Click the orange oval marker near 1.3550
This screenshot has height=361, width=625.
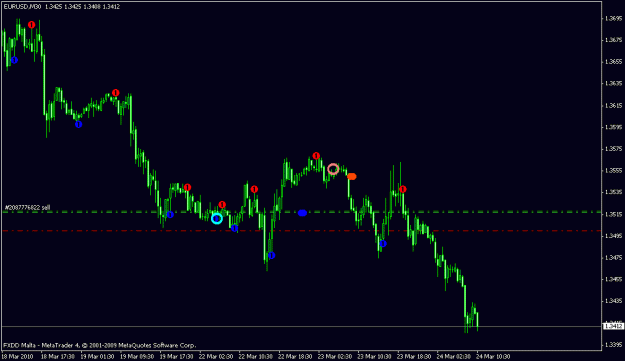click(x=352, y=177)
